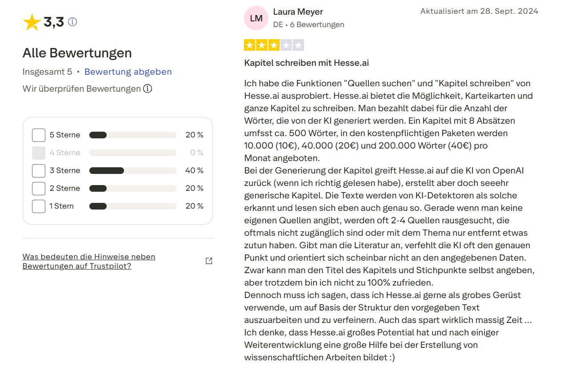588x367 pixels.
Task: Toggle the 1 Stern filter checkbox
Action: point(39,206)
